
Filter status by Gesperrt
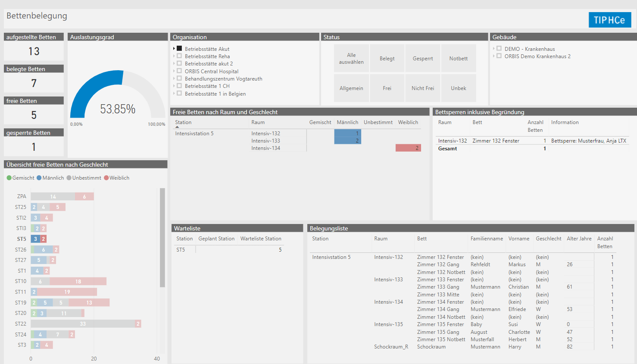(423, 58)
